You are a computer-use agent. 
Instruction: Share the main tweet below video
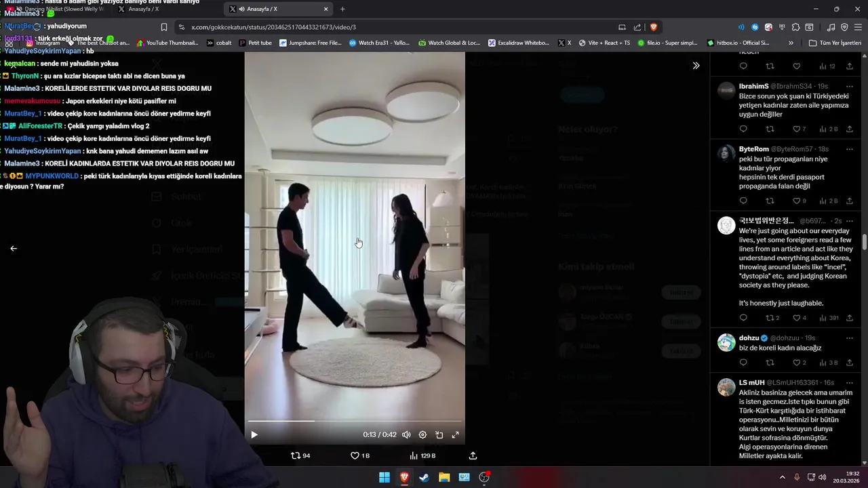tap(473, 455)
